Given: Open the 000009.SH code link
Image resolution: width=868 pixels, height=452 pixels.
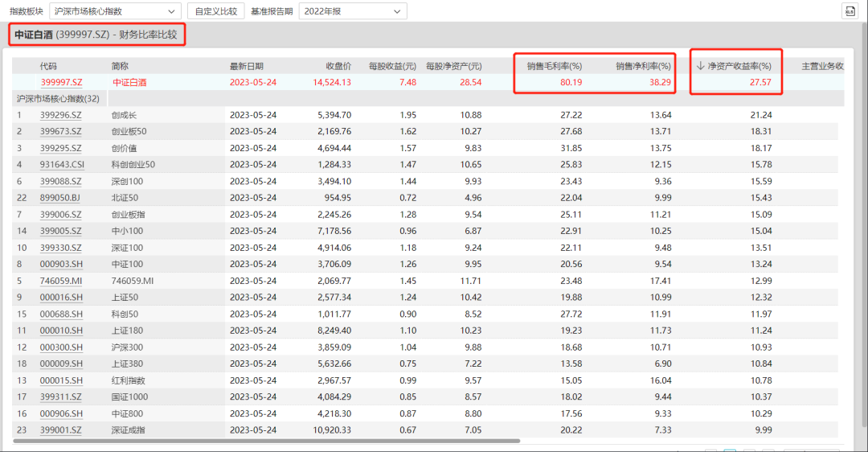Looking at the screenshot, I should (x=61, y=364).
